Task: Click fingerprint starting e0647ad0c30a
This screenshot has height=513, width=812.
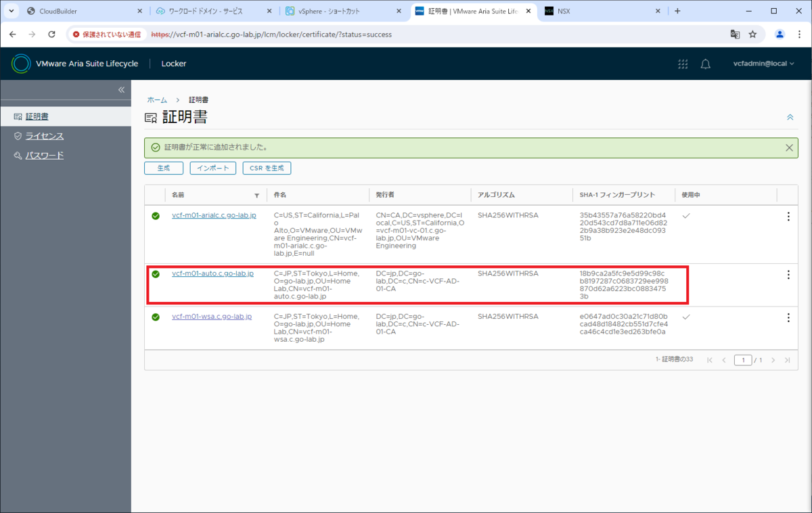Action: [x=623, y=324]
